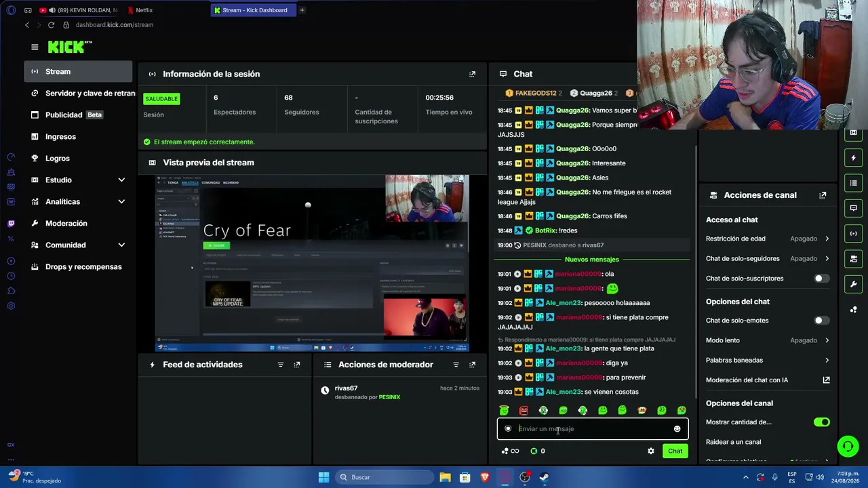Screen dimensions: 868x488
Task: Open File Explorer from the taskbar
Action: point(445,477)
